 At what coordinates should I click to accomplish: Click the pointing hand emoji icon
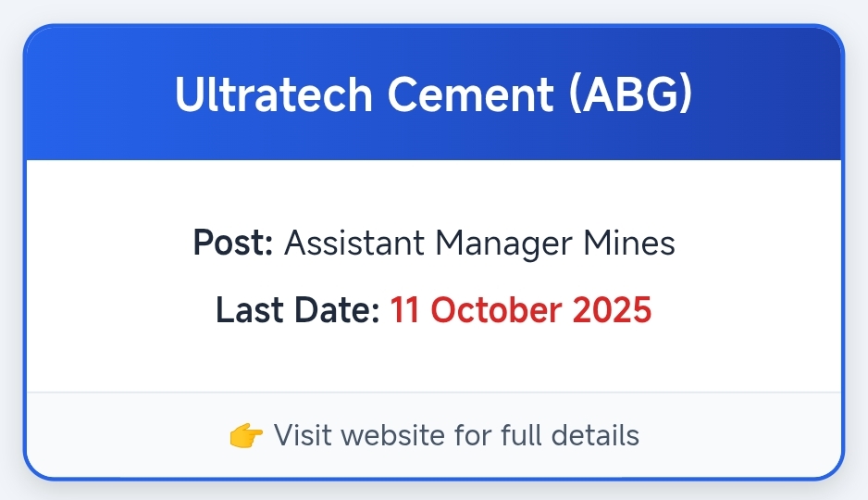point(246,434)
